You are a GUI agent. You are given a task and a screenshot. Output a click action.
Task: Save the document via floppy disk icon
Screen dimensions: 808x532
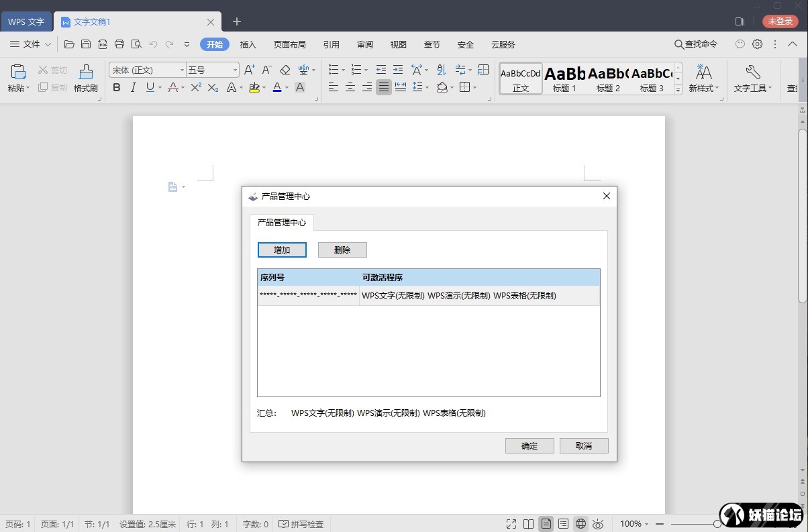86,44
